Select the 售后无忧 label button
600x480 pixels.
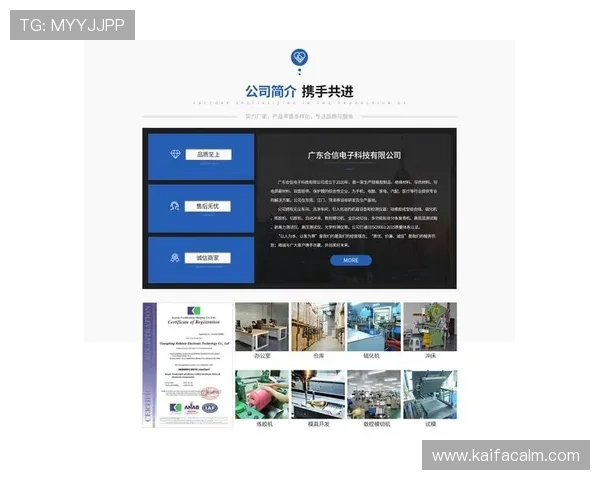[x=208, y=206]
